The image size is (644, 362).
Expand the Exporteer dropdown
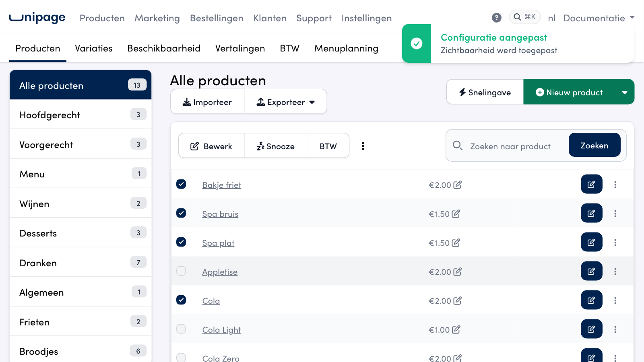285,102
